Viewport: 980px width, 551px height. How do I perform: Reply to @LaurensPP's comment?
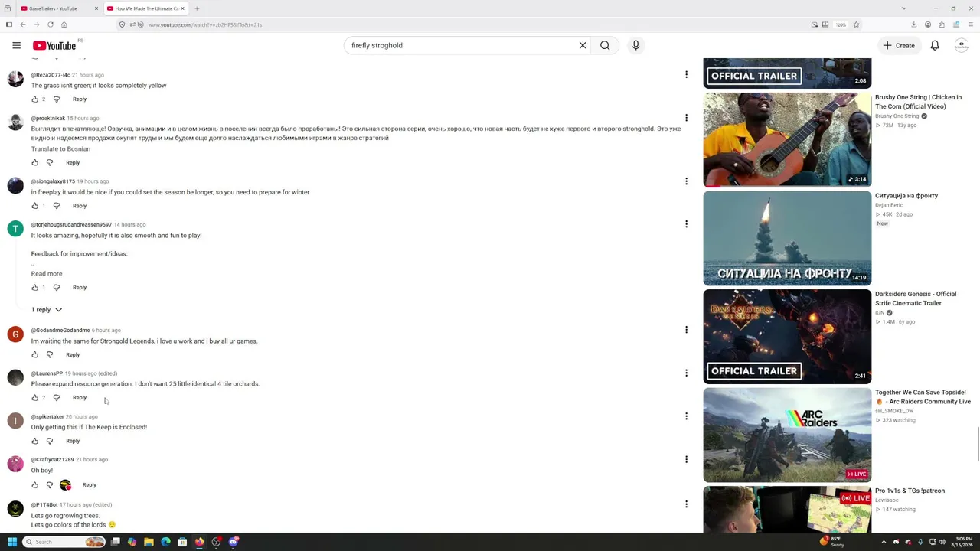tap(80, 398)
